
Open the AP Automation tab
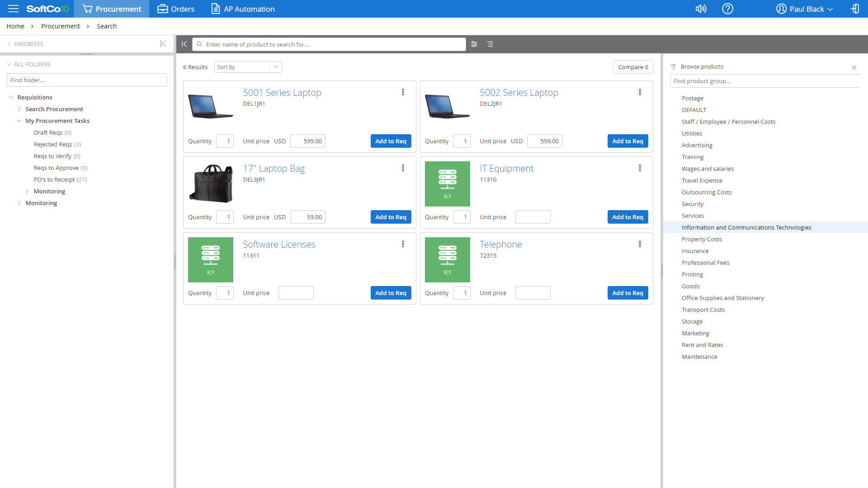click(243, 9)
